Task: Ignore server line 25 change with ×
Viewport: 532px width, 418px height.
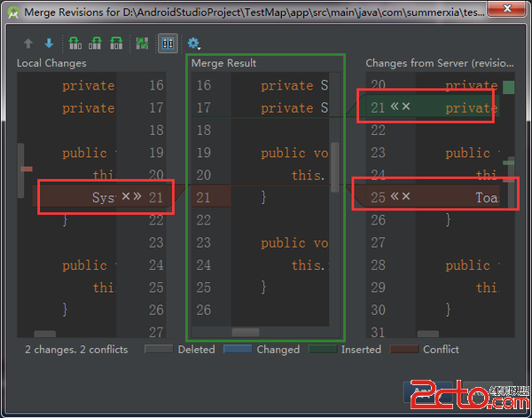Action: (406, 196)
